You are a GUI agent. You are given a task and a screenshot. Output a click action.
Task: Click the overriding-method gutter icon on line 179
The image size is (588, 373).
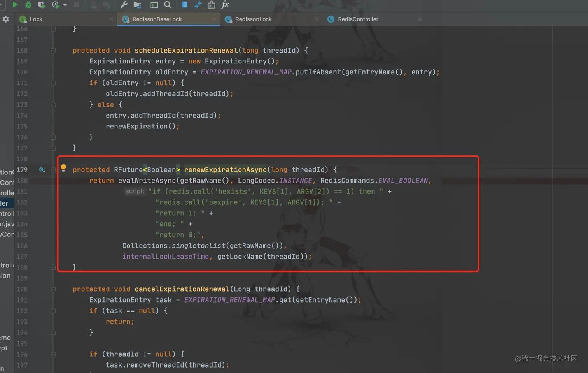[x=42, y=169]
